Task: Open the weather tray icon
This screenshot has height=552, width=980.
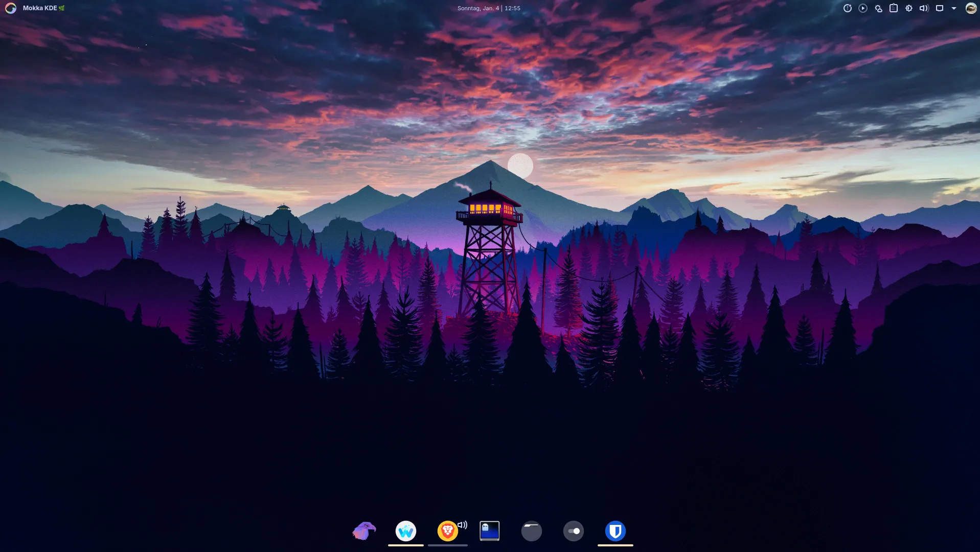Action: coord(878,8)
